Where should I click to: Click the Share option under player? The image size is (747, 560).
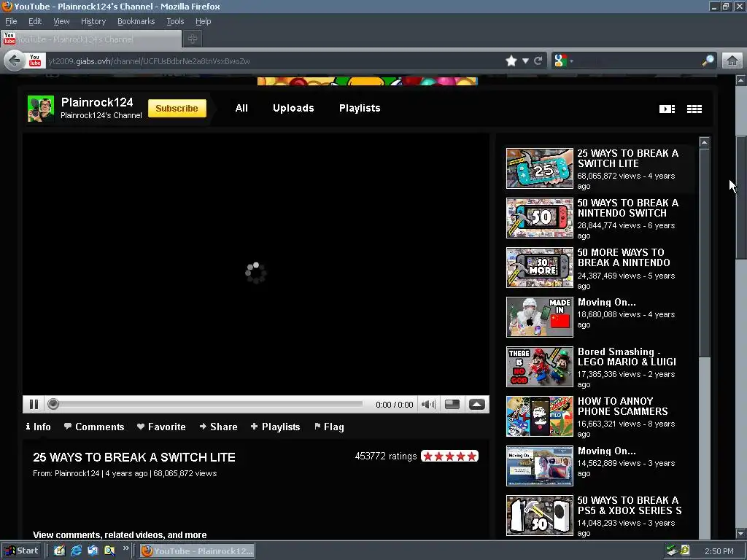[x=218, y=427]
